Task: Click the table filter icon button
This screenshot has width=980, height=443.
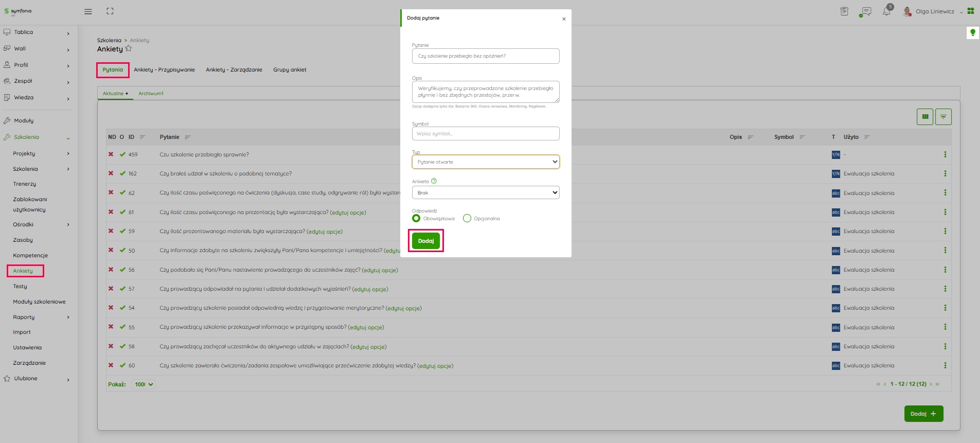Action: (x=943, y=117)
